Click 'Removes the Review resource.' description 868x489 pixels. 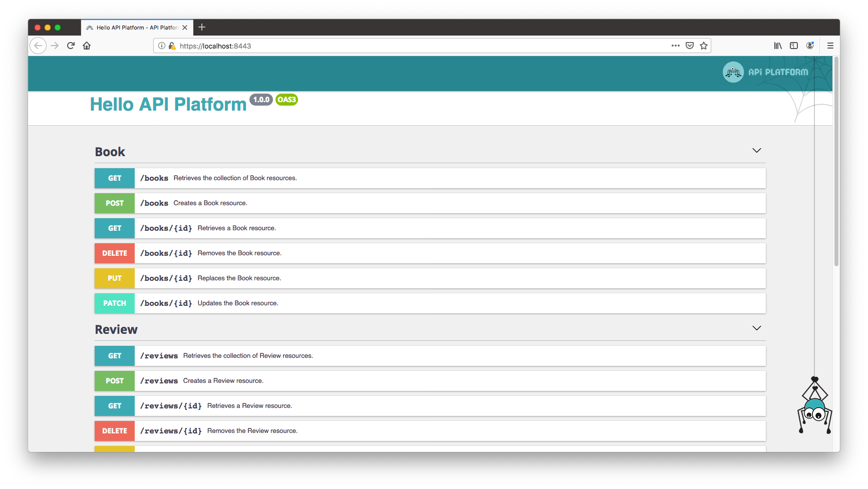tap(252, 431)
